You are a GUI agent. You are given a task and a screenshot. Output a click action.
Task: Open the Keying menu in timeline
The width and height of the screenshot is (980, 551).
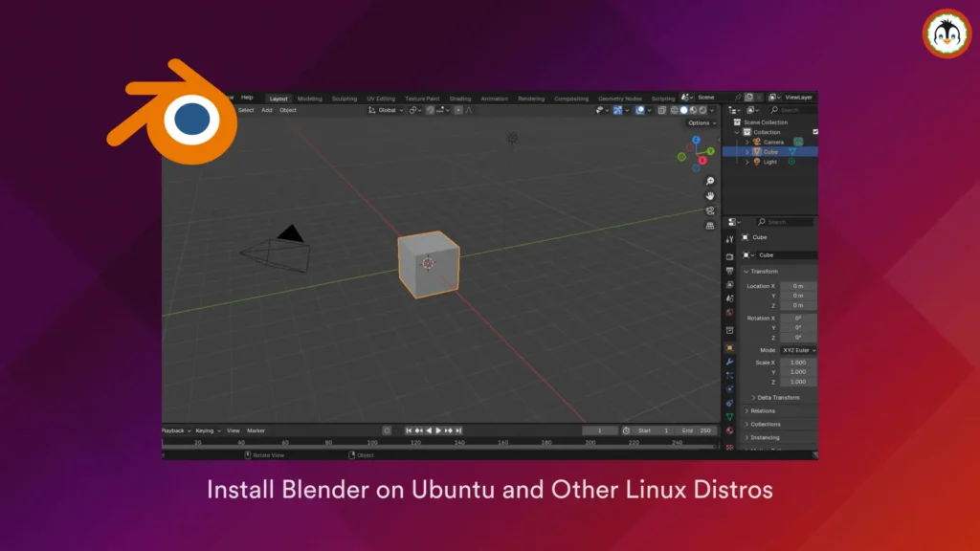coord(207,430)
